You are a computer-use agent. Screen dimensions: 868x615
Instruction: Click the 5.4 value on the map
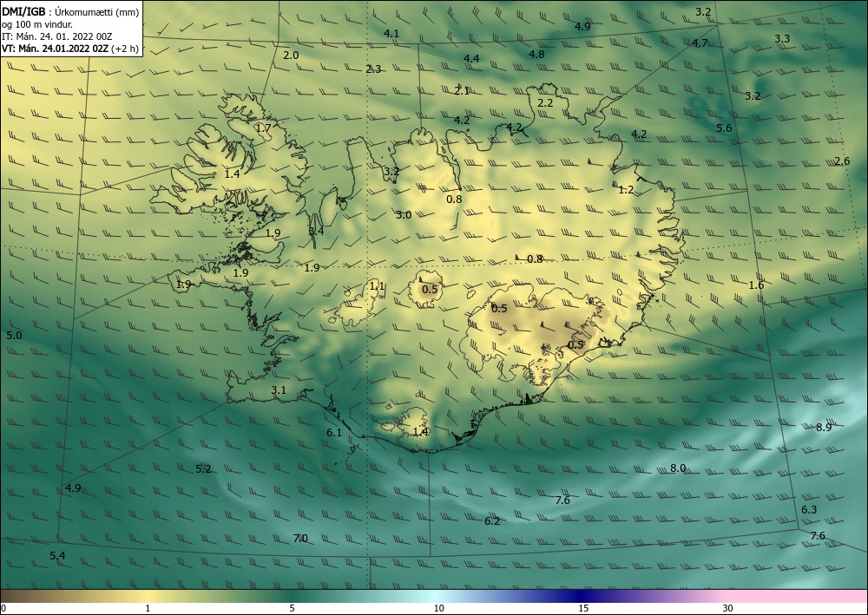click(57, 556)
